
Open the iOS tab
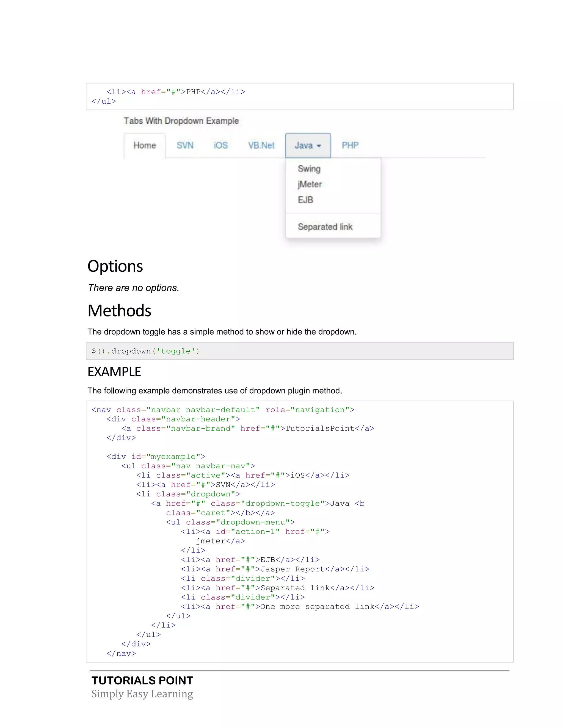[220, 145]
